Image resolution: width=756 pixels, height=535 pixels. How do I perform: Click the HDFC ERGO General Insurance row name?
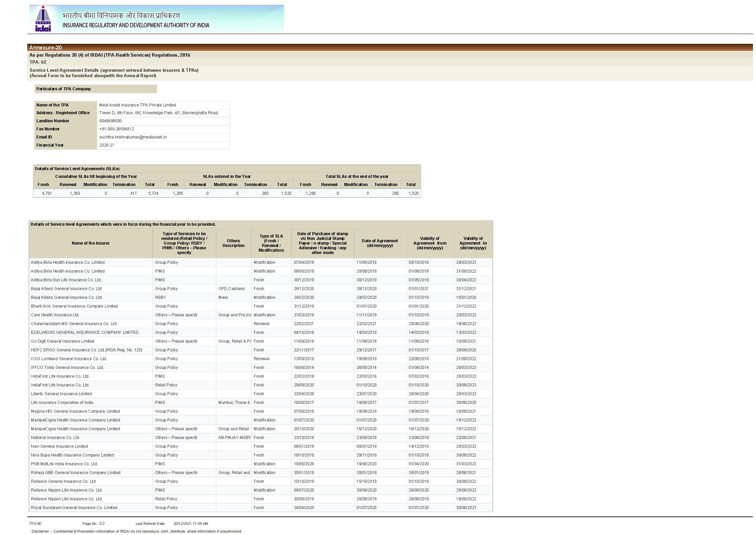point(87,350)
